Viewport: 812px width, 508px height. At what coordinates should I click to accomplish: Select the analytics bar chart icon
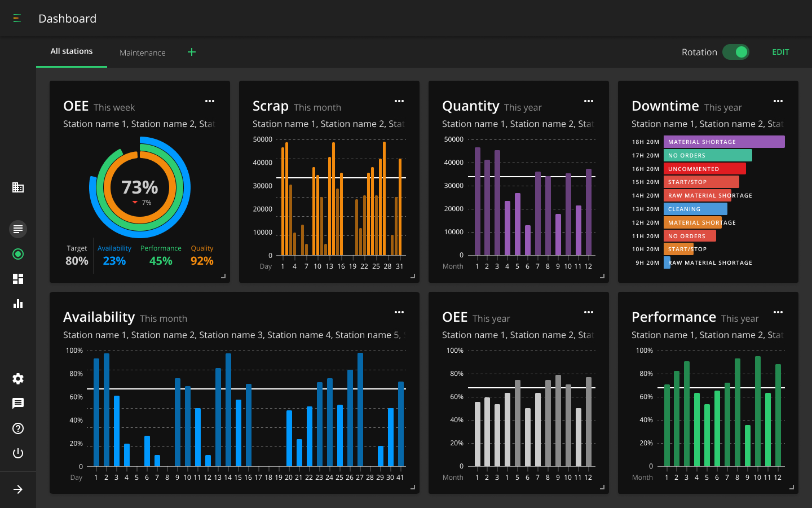point(17,304)
